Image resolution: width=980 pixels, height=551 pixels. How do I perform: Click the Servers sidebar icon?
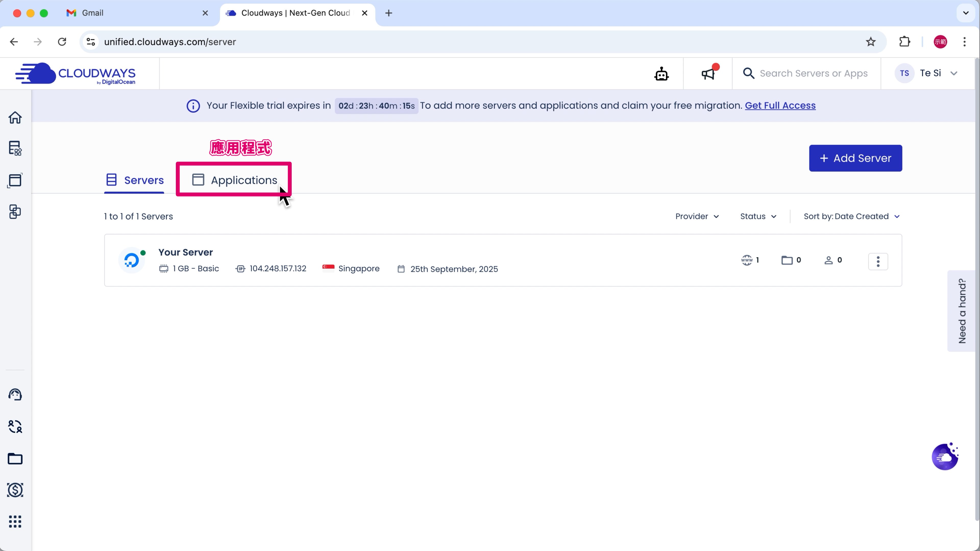click(15, 148)
